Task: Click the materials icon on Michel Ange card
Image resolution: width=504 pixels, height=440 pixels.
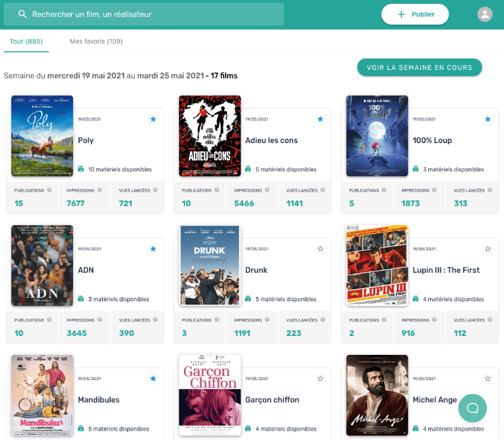Action: [416, 429]
